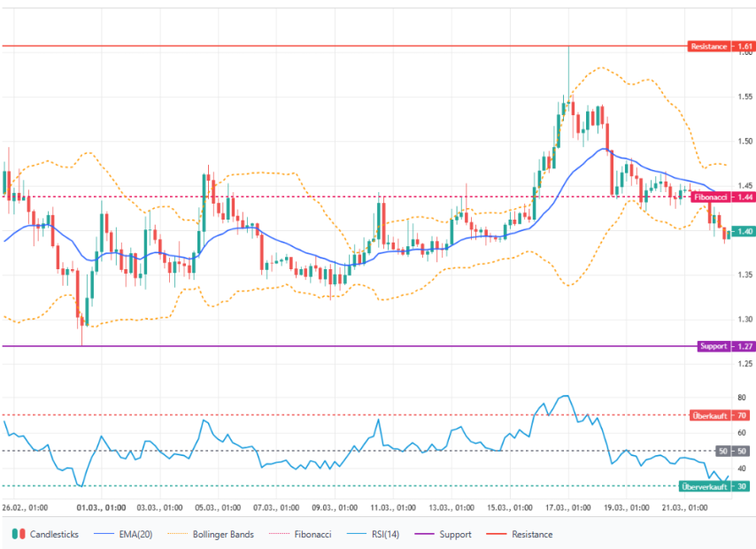Click the candlestick icon in the legend
The height and width of the screenshot is (549, 756).
19,534
